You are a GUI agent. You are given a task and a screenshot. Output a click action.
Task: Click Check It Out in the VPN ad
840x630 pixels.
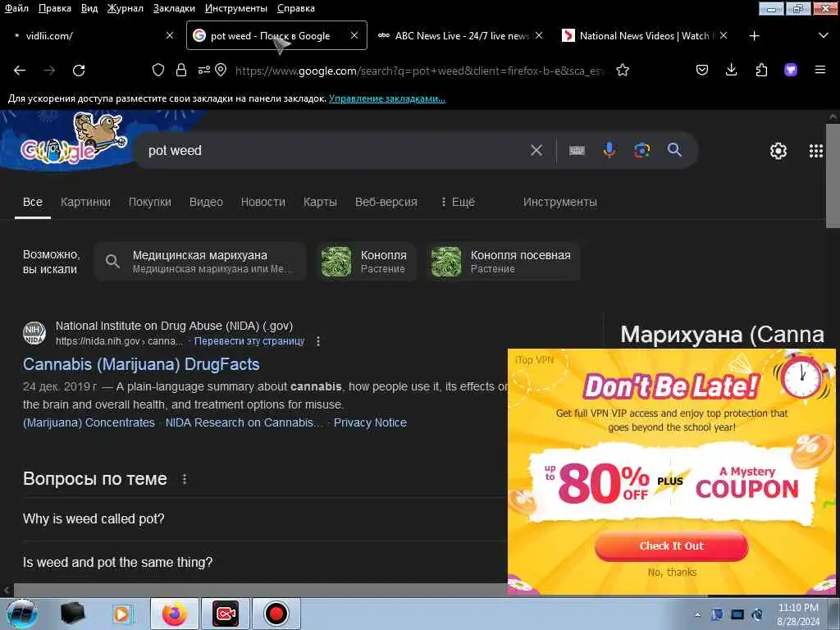click(671, 546)
